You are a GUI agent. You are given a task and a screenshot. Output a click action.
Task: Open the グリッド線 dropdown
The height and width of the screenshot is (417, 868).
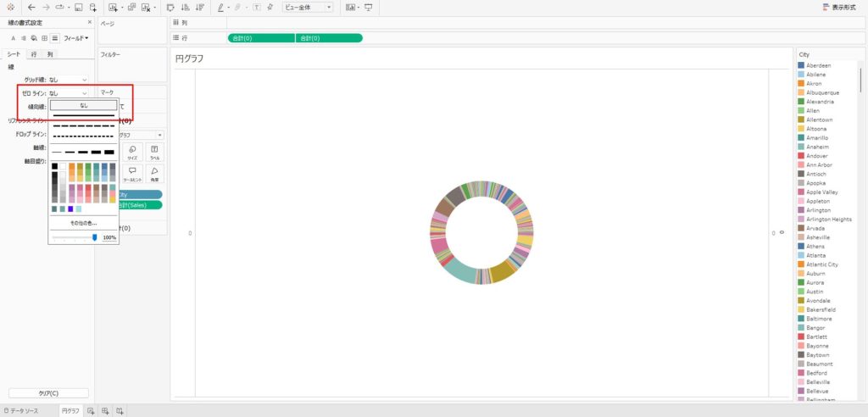coord(68,80)
